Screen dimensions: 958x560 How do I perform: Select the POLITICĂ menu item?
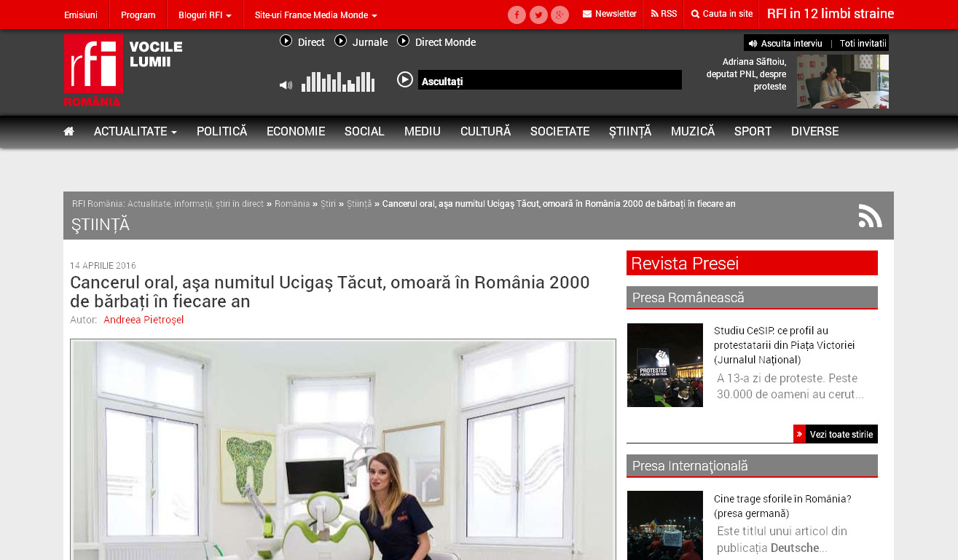tap(221, 132)
